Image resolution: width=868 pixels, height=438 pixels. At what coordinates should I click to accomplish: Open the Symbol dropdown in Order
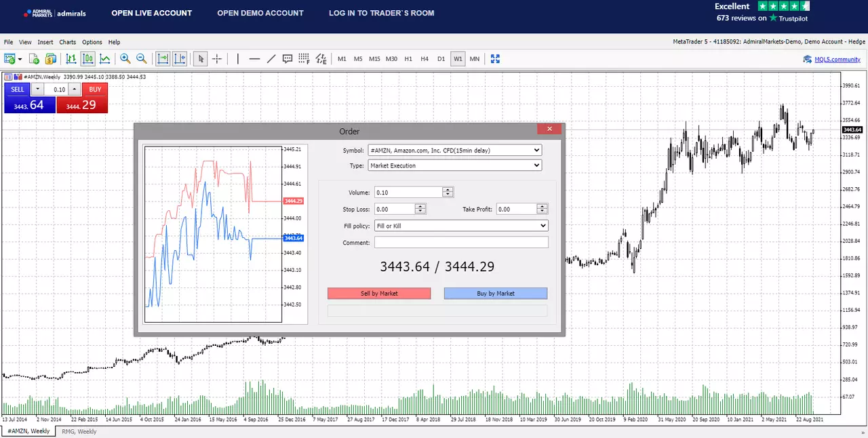(x=454, y=150)
